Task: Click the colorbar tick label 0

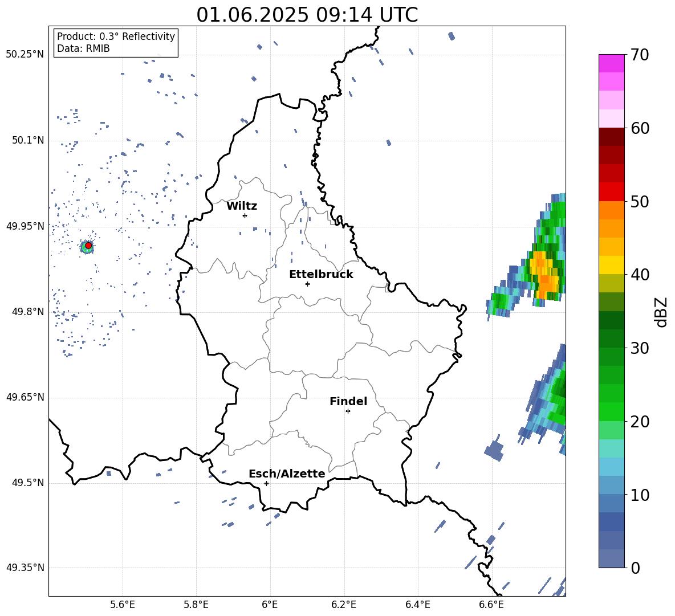Action: coord(636,568)
